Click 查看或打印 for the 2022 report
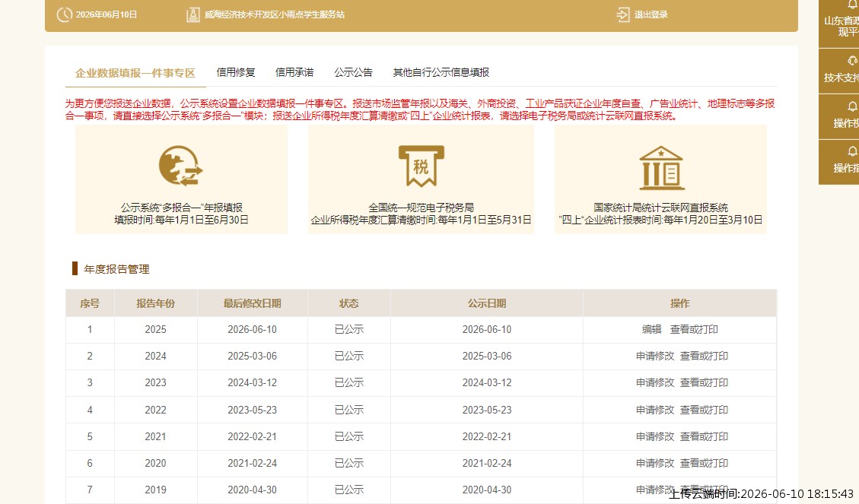This screenshot has width=859, height=504. click(704, 410)
